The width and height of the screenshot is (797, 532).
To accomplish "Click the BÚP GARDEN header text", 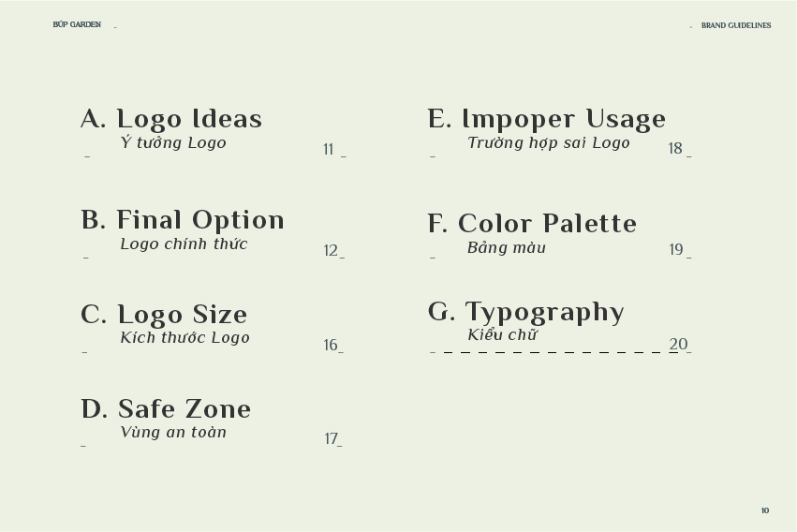I will (x=77, y=24).
